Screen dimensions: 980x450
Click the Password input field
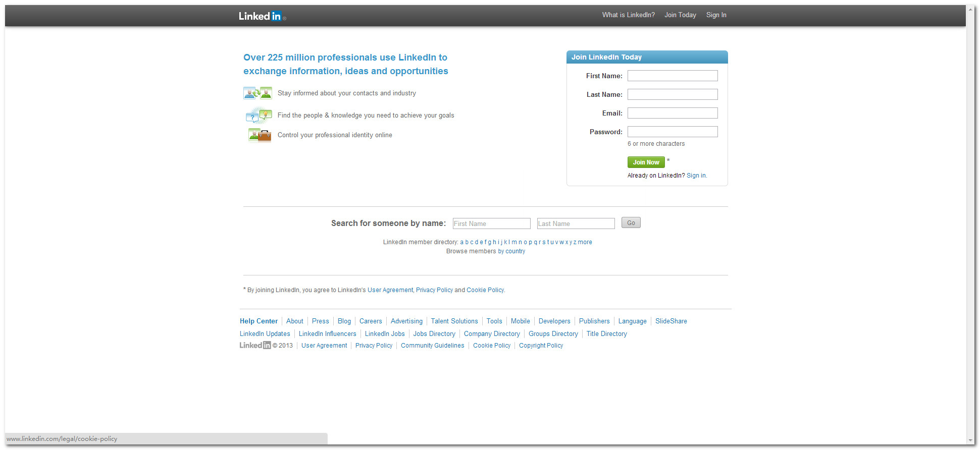tap(672, 132)
